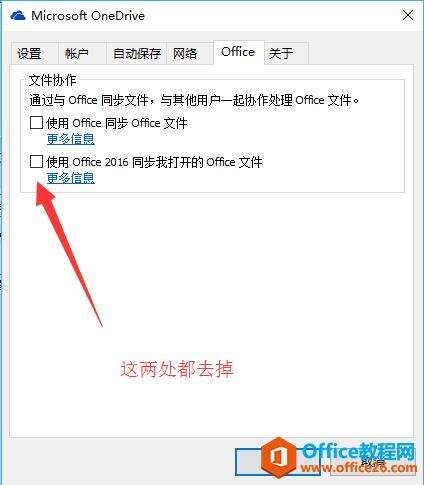Toggle the Office 2016 同步我打开的 checkbox

click(x=36, y=162)
